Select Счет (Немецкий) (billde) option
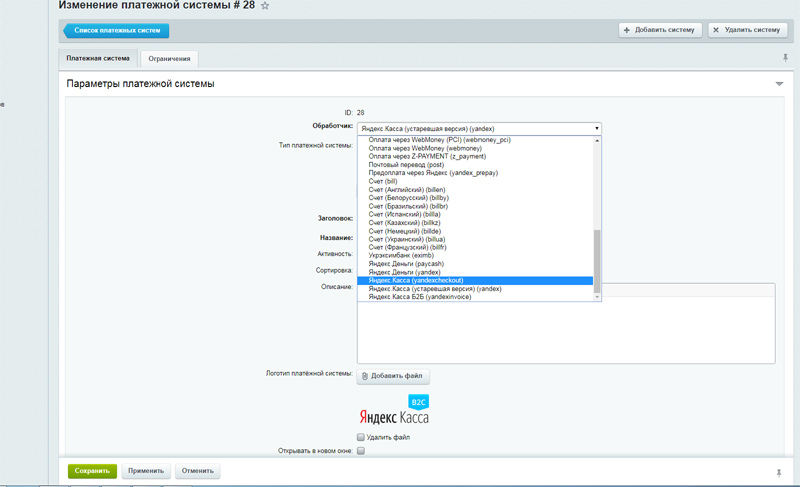This screenshot has height=487, width=800. click(x=476, y=232)
